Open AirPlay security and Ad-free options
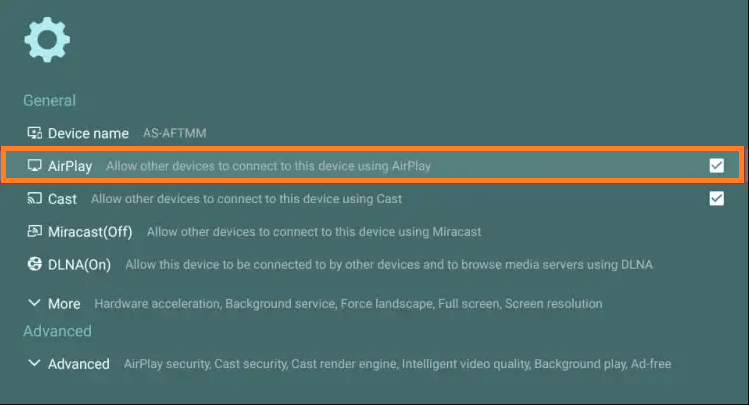The width and height of the screenshot is (749, 405). [387, 364]
